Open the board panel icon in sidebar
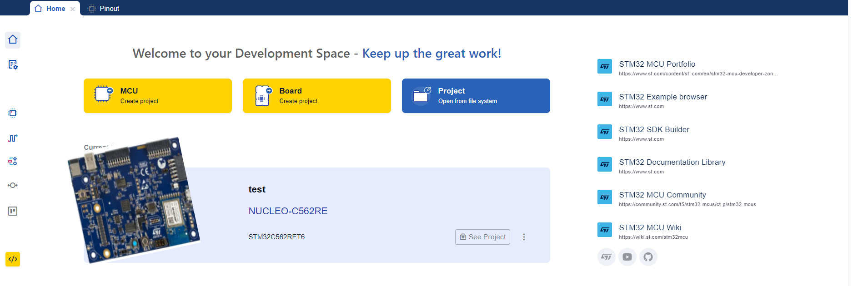Image resolution: width=868 pixels, height=286 pixels. pos(13,211)
